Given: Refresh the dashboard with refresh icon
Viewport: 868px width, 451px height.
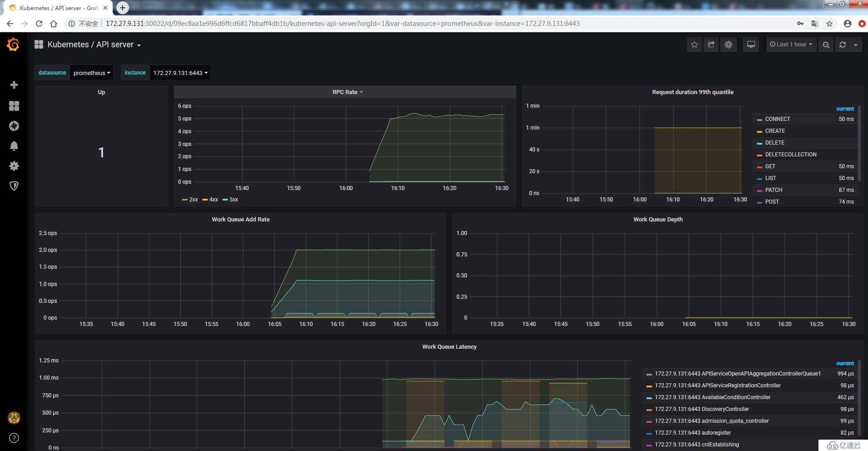Looking at the screenshot, I should 843,45.
